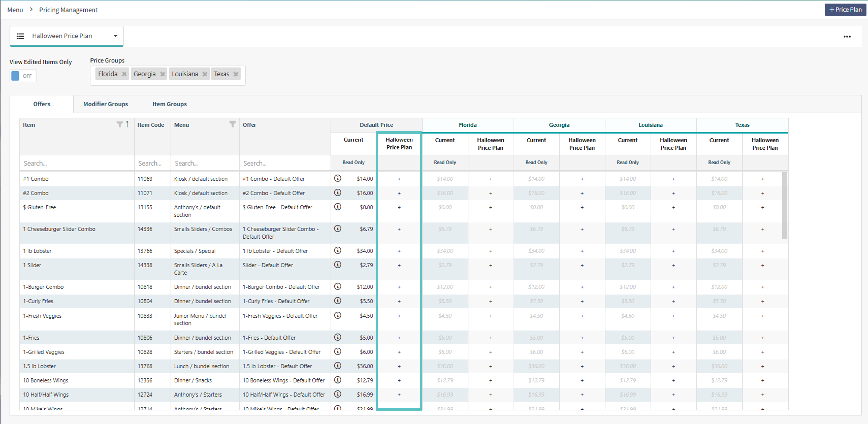Screen dimensions: 868x424
Task: Toggle View Edited Items Only switch
Action: 23,76
